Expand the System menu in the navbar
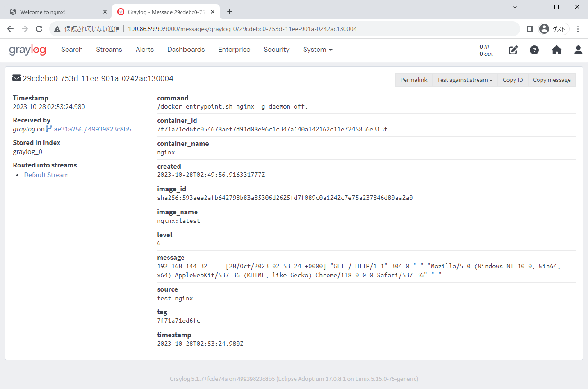Viewport: 588px width, 389px height. click(x=317, y=50)
